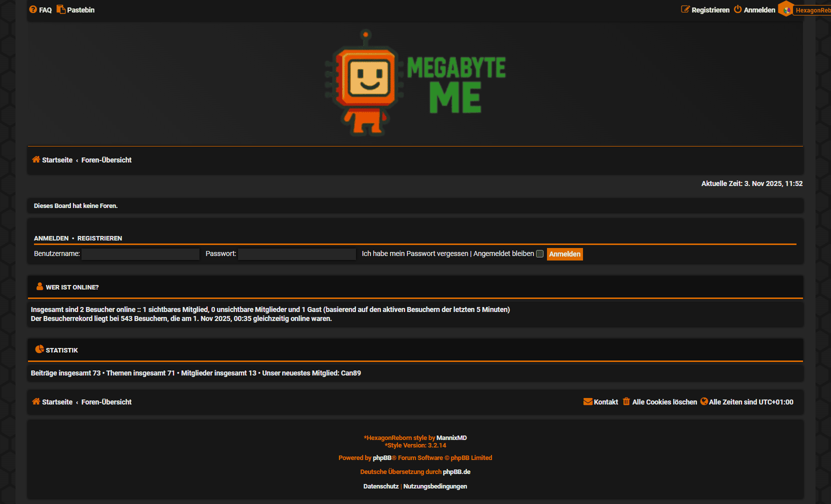Open the REGISTRIEREN link above login form
The width and height of the screenshot is (831, 504).
[99, 238]
